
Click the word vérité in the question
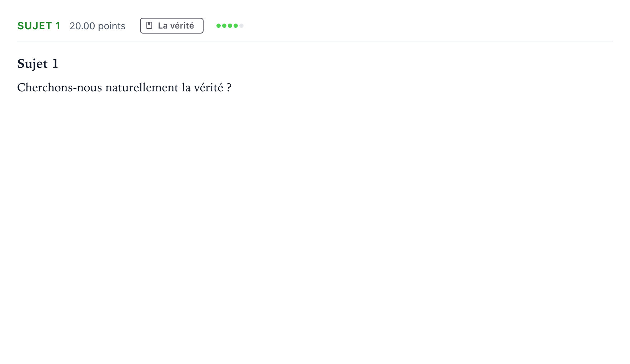209,87
